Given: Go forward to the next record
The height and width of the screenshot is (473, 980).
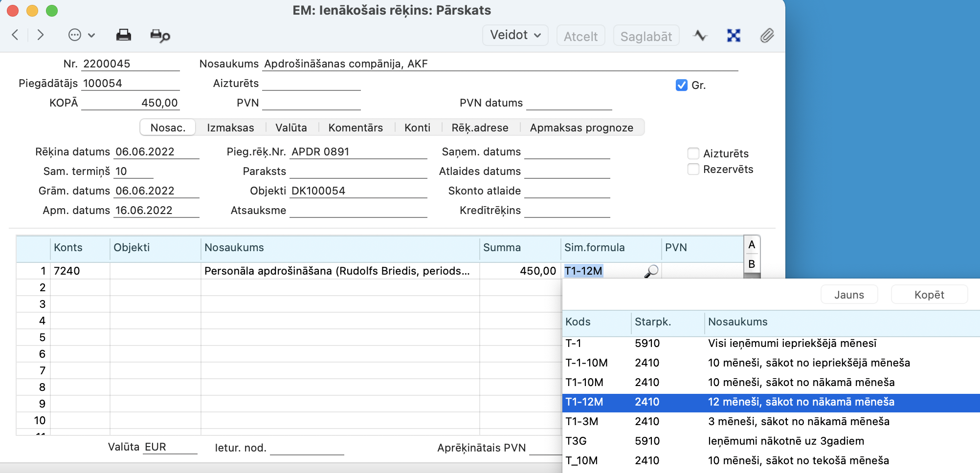Looking at the screenshot, I should [41, 35].
